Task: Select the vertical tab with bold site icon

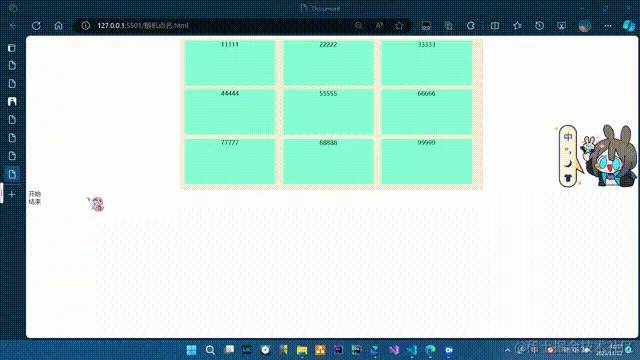Action: (12, 102)
